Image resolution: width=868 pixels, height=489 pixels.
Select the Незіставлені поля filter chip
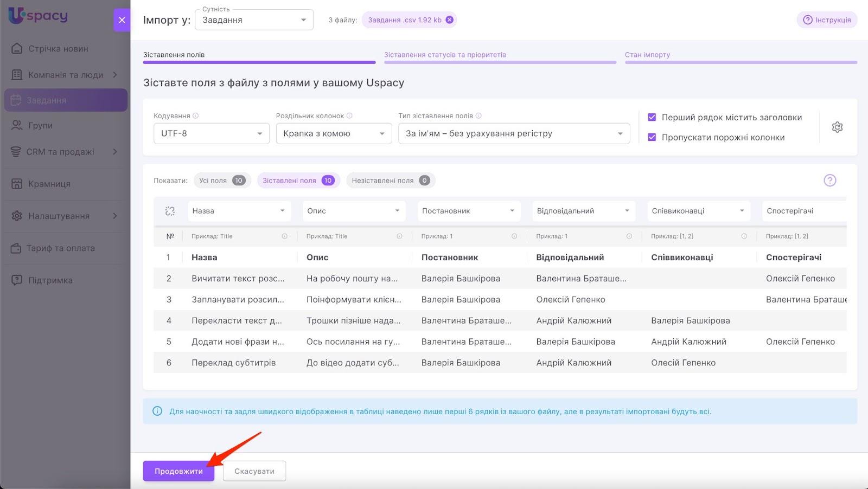pyautogui.click(x=390, y=181)
